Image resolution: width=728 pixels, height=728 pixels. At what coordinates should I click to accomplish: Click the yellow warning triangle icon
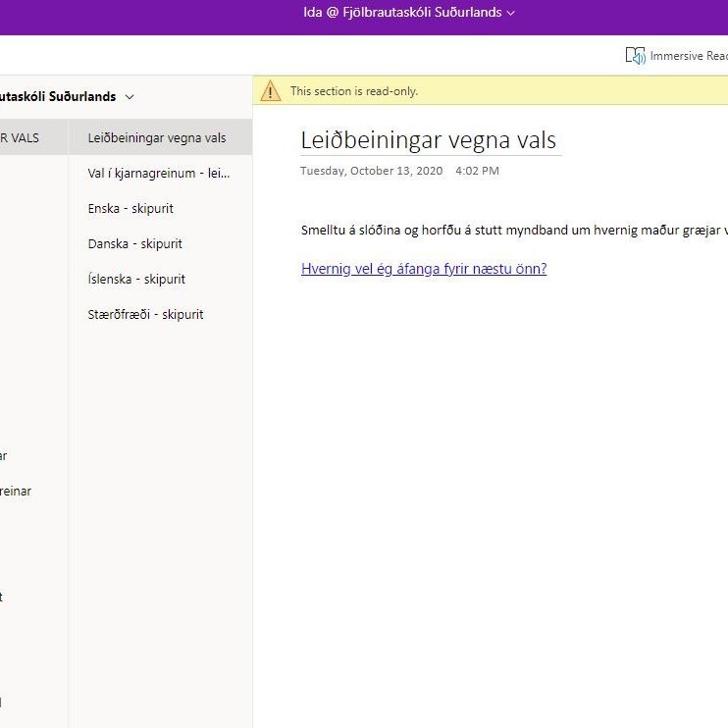(x=271, y=91)
